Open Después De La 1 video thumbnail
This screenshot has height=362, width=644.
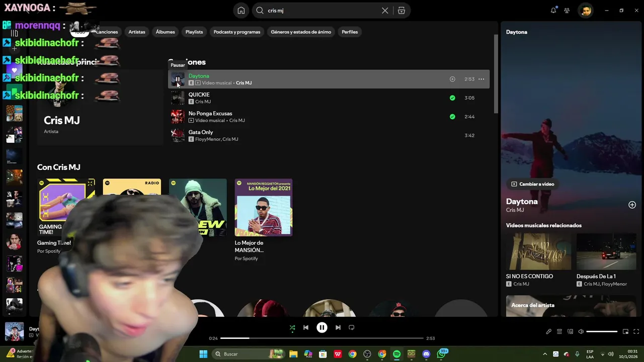[x=606, y=251]
